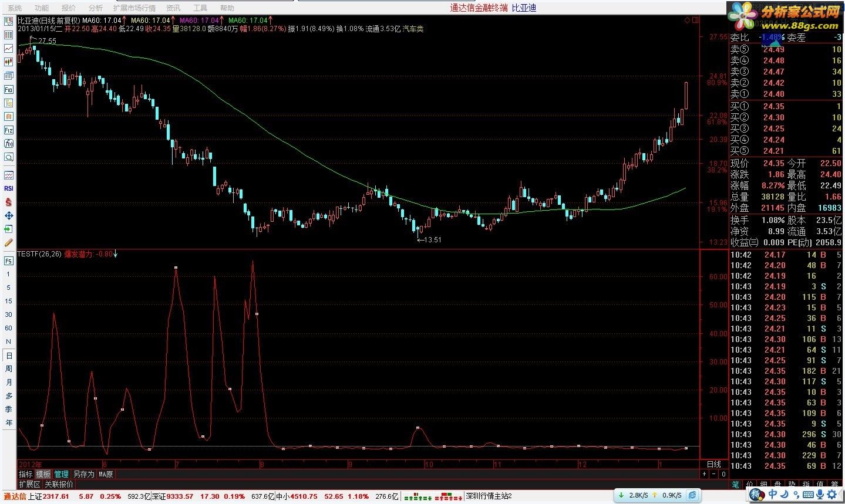845x504 pixels.
Task: Click the blue browser icon in status bar
Action: [693, 495]
